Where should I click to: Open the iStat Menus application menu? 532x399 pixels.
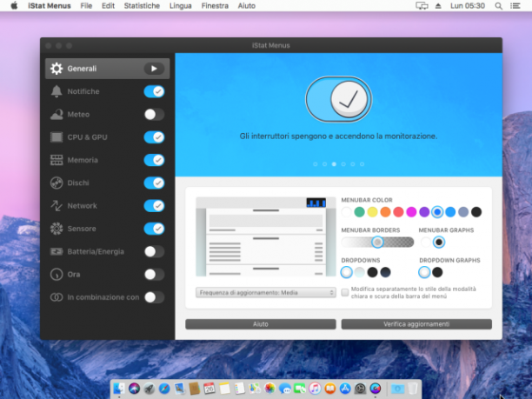[50, 6]
